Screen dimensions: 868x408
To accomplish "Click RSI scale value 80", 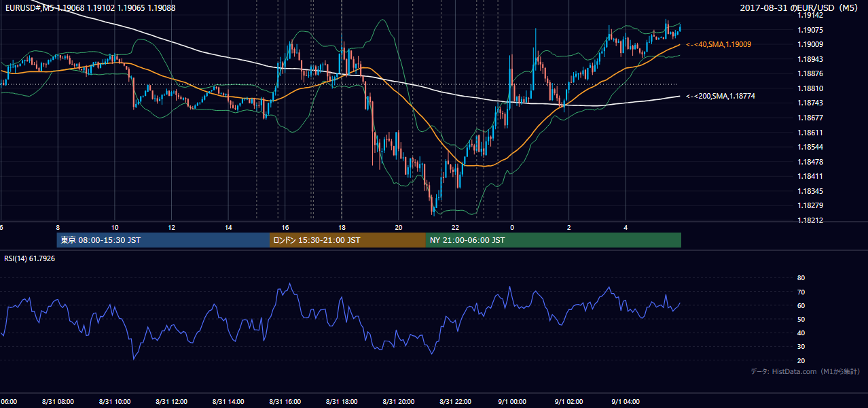I will click(x=801, y=278).
